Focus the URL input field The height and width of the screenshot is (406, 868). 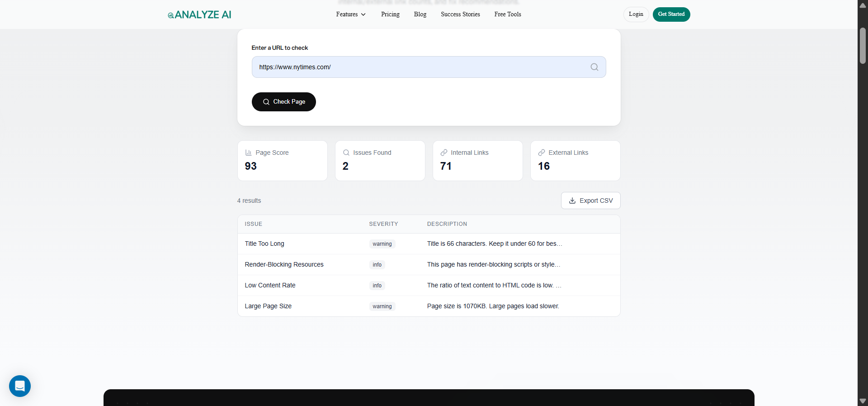429,67
